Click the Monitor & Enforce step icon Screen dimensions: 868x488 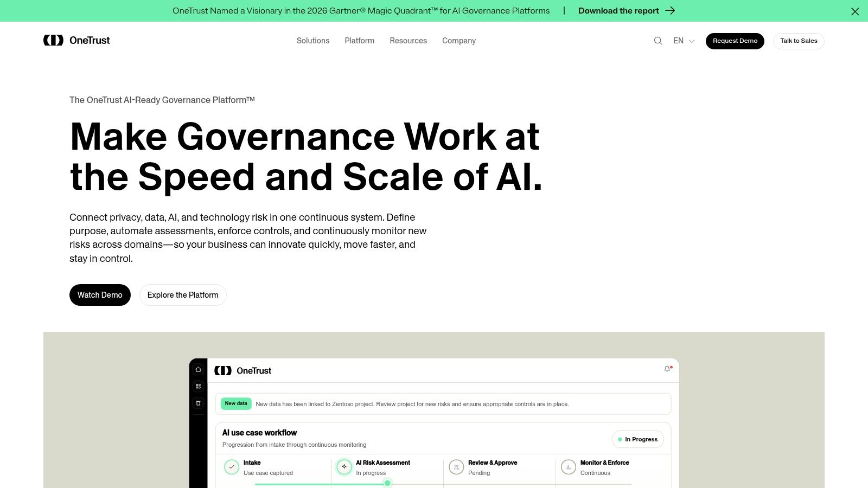pos(569,467)
